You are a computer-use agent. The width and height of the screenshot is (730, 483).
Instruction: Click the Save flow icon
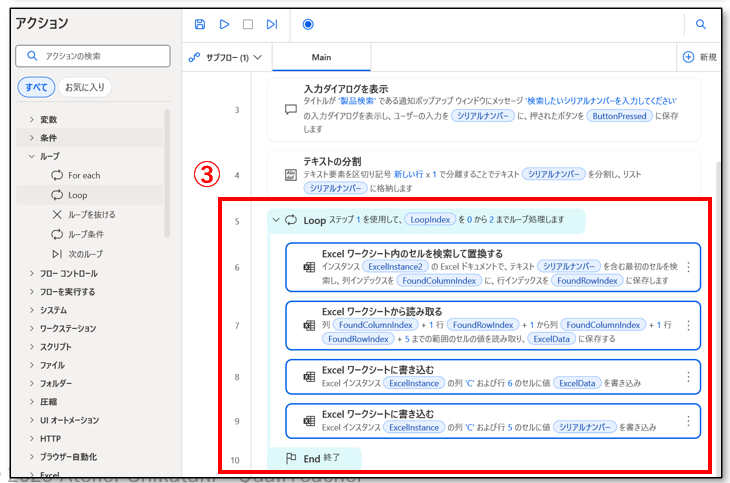coord(200,24)
